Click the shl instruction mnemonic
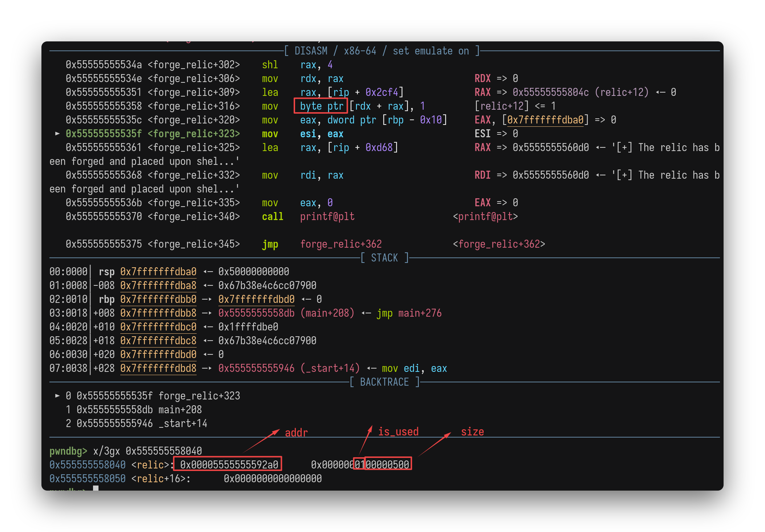765x532 pixels. click(x=270, y=65)
